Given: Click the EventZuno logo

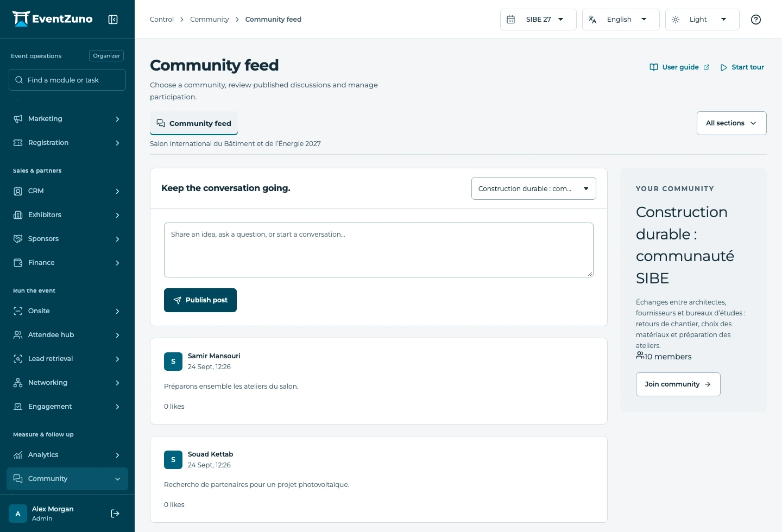Looking at the screenshot, I should point(53,19).
